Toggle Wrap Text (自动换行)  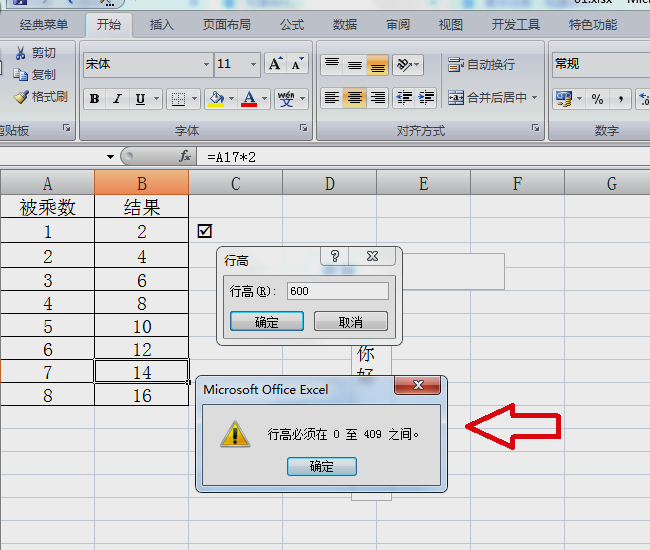[482, 65]
